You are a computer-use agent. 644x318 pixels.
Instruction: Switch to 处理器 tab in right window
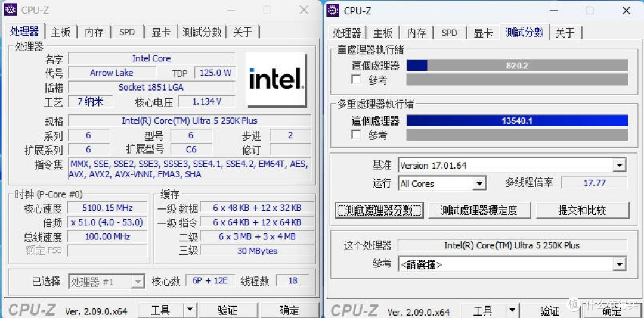346,33
